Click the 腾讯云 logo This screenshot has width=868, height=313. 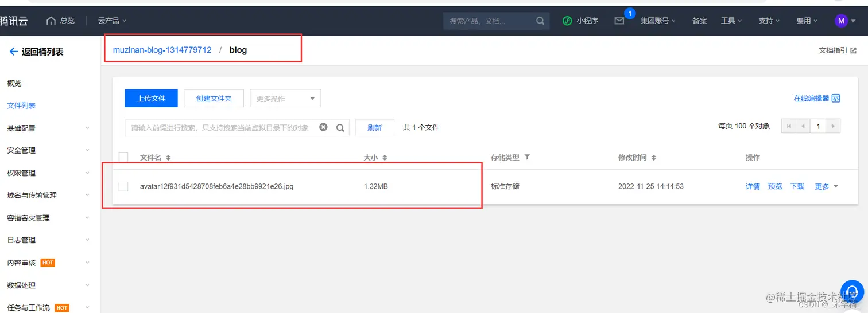pyautogui.click(x=14, y=21)
